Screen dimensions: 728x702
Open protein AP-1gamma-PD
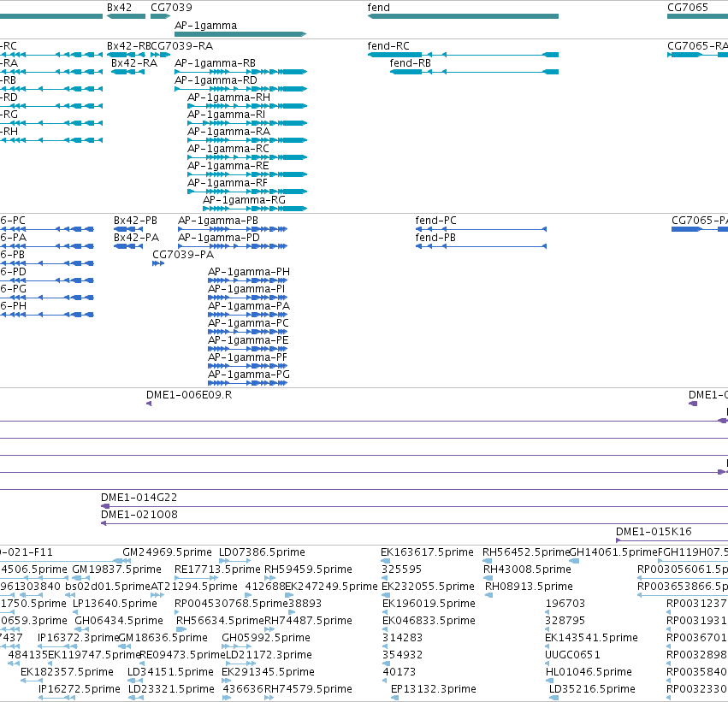pyautogui.click(x=219, y=238)
